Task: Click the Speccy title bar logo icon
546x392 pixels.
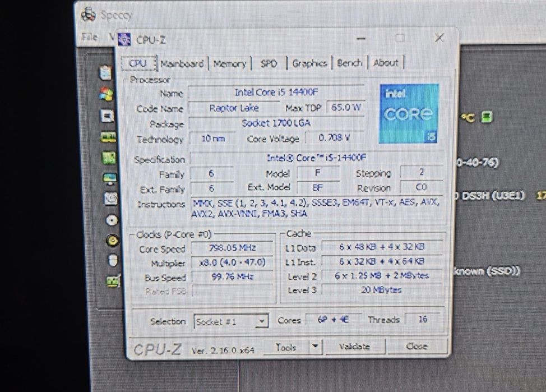Action: (89, 14)
